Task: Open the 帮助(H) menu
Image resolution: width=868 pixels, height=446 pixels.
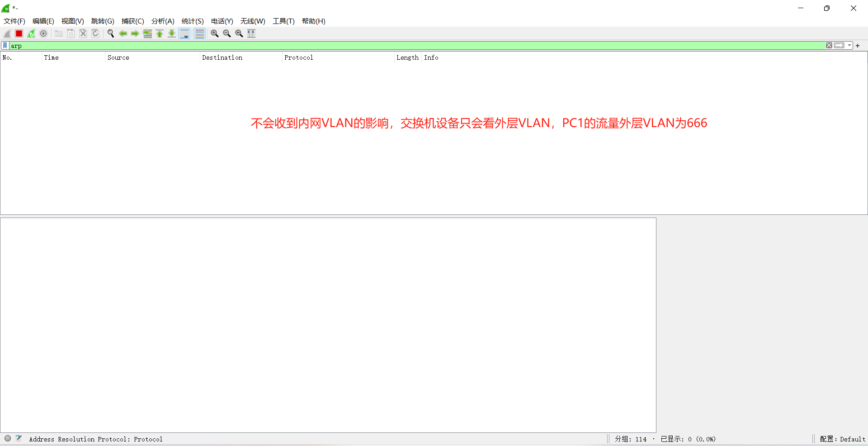Action: pyautogui.click(x=314, y=21)
